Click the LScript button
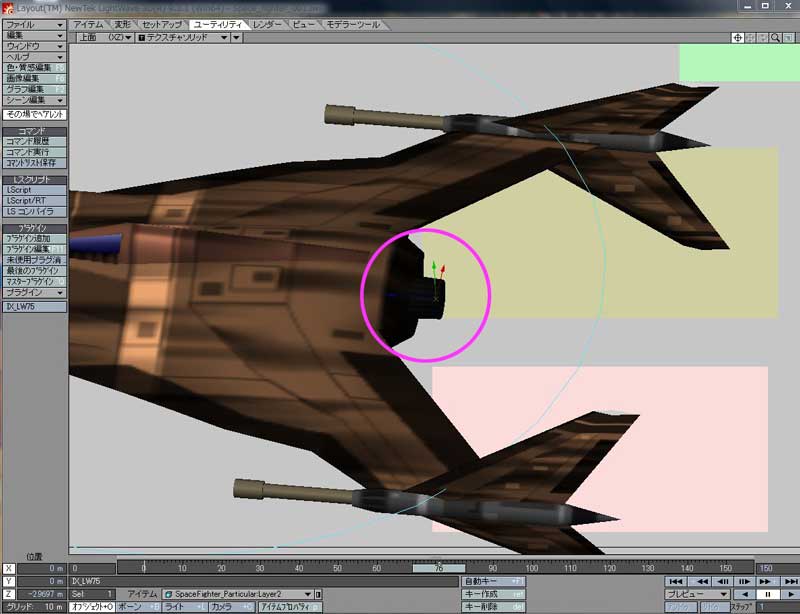Screen dimensions: 800x614 (x=35, y=189)
